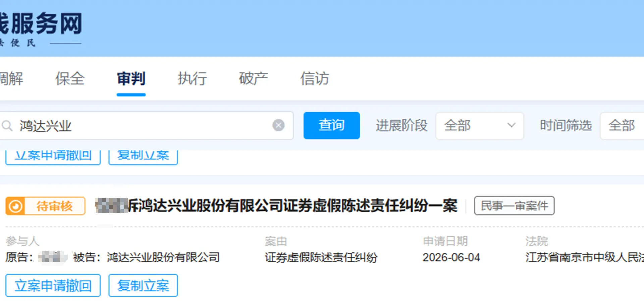Click the 参与人 column label
644x304 pixels.
pos(22,241)
